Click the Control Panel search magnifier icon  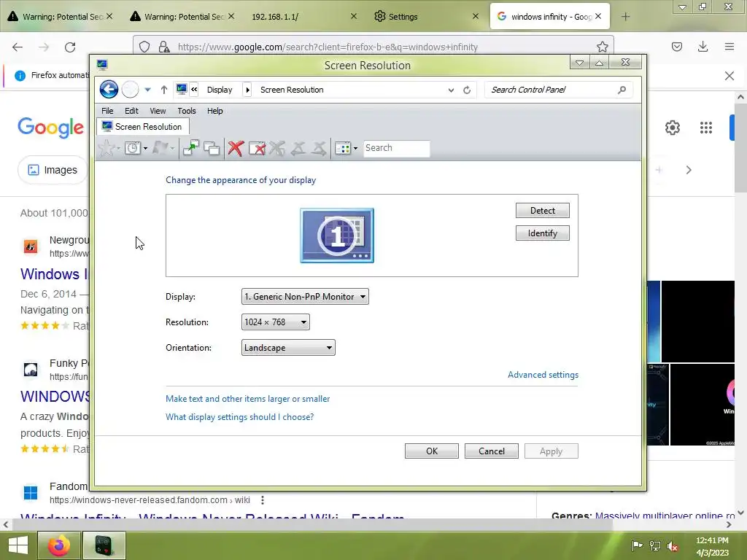click(622, 90)
